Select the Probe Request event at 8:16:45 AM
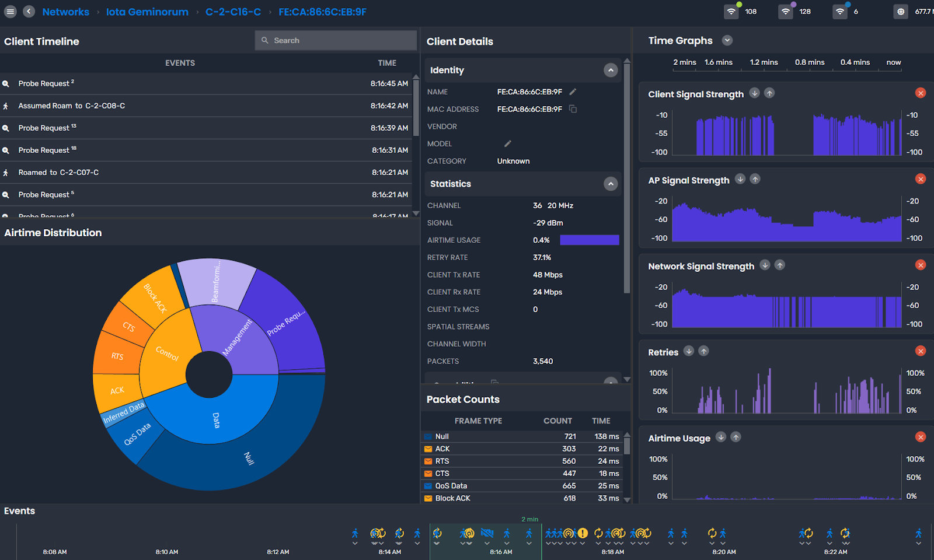934x560 pixels. click(x=207, y=83)
